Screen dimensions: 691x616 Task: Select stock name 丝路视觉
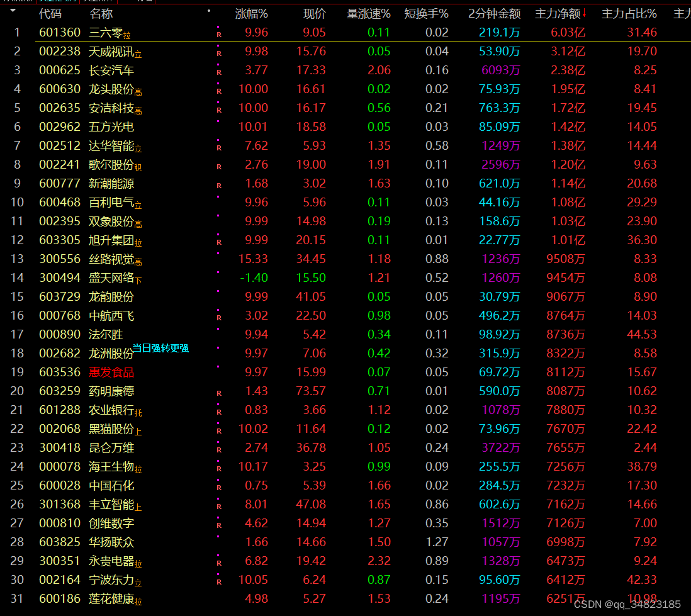pos(111,259)
